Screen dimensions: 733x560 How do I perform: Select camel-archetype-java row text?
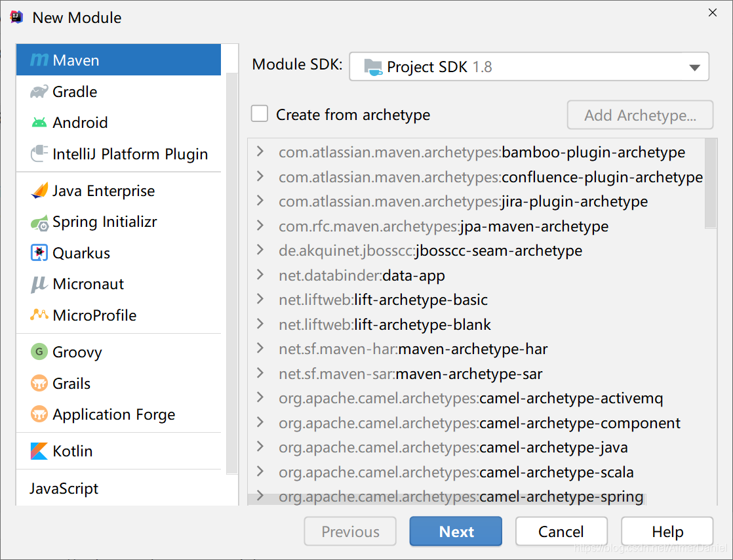click(x=453, y=447)
